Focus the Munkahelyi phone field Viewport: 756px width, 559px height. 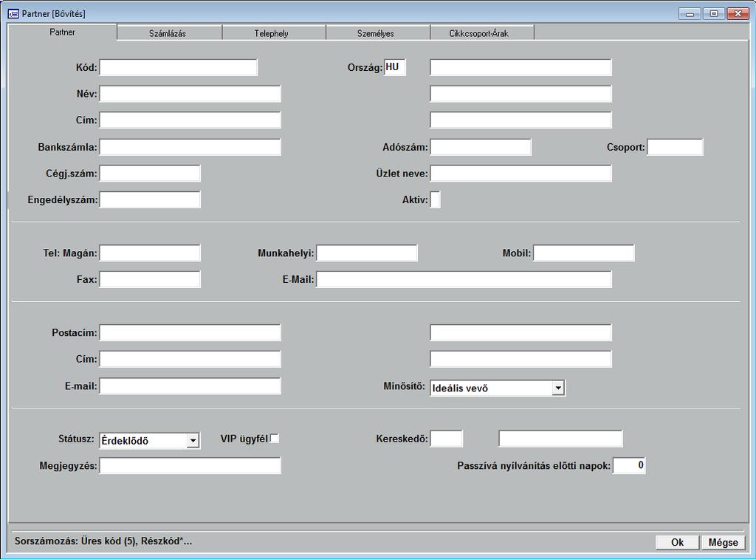[x=367, y=253]
